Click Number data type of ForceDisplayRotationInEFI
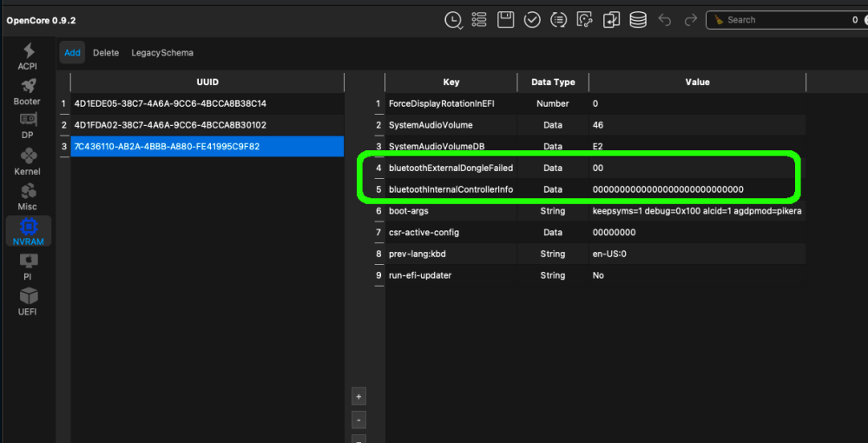Screen dimensions: 868x443 point(552,103)
